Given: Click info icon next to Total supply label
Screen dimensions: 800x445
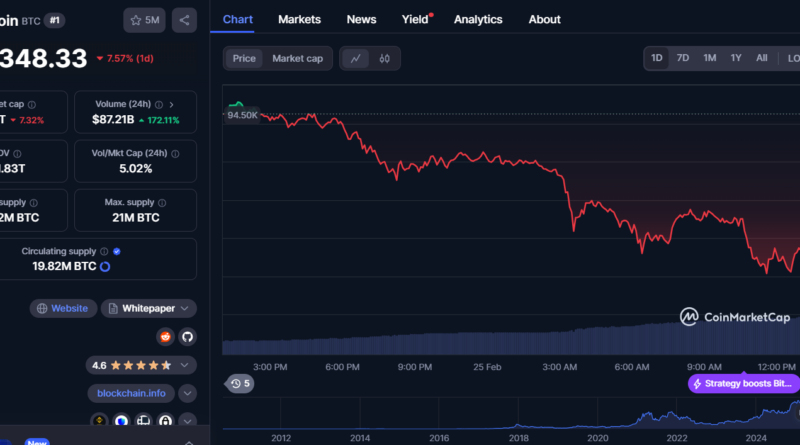Looking at the screenshot, I should click(x=34, y=203).
